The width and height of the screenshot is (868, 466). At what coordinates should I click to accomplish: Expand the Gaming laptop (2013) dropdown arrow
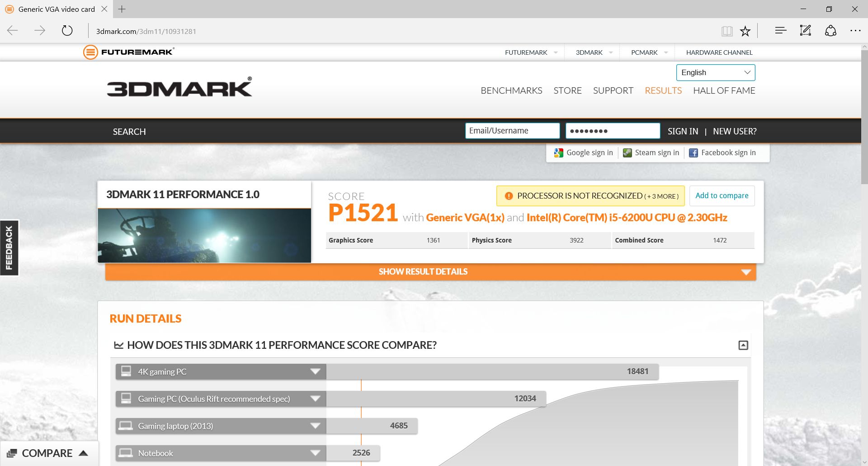[316, 426]
